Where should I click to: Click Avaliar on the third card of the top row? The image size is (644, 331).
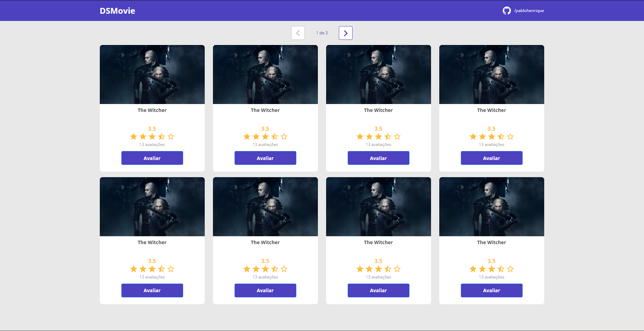point(378,158)
